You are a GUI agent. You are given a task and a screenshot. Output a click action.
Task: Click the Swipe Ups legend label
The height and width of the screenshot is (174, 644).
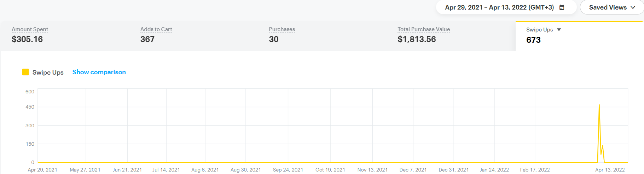tap(48, 72)
